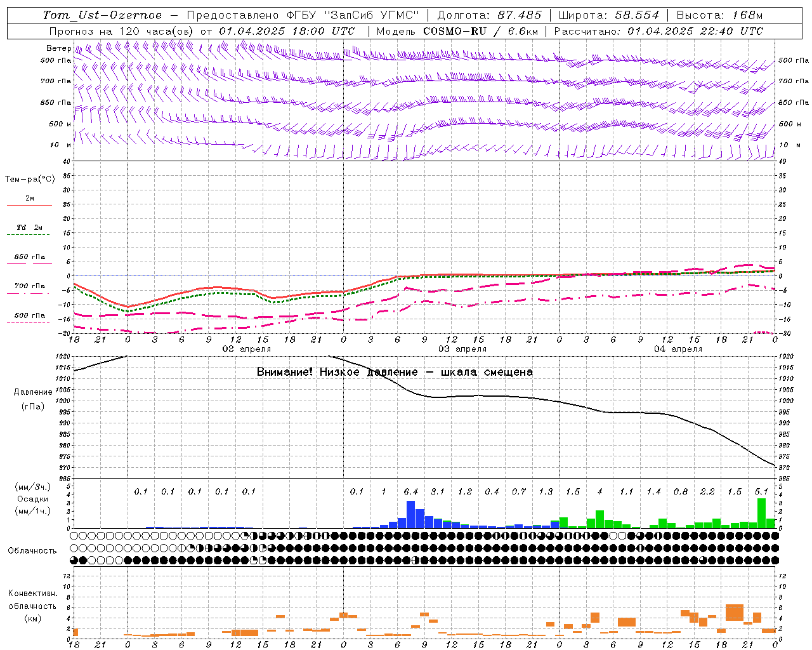Click the '(гПа)' unit under Давление
This screenshot has height=650, width=812.
33,407
